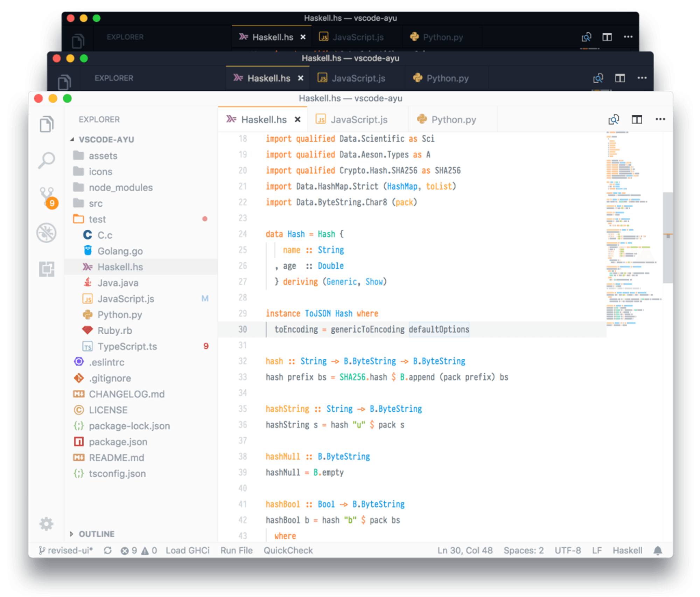This screenshot has height=597, width=700.
Task: Switch to the Python.py tab
Action: [453, 120]
